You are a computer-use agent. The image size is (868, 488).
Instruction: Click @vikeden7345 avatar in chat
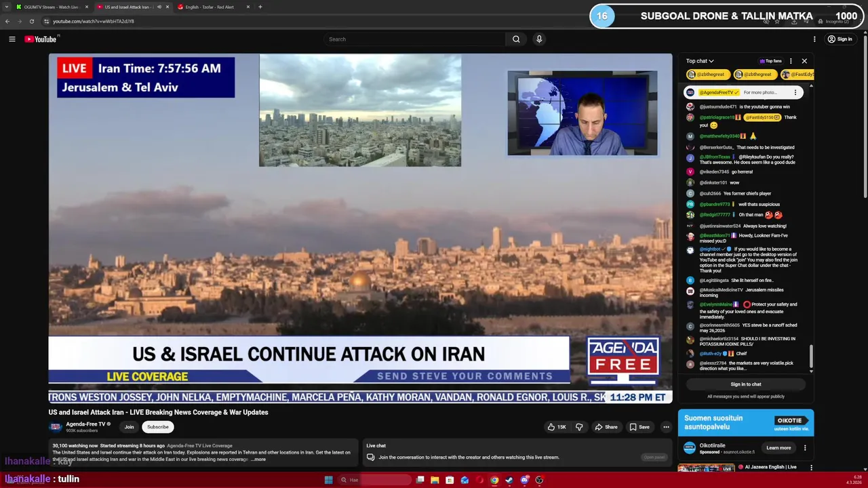coord(690,172)
